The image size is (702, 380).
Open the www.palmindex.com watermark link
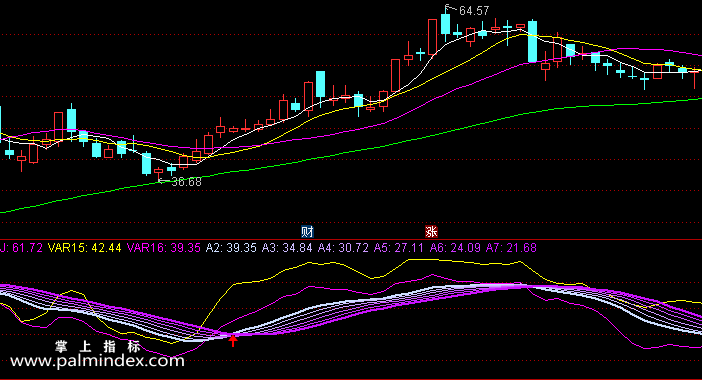pos(97,361)
